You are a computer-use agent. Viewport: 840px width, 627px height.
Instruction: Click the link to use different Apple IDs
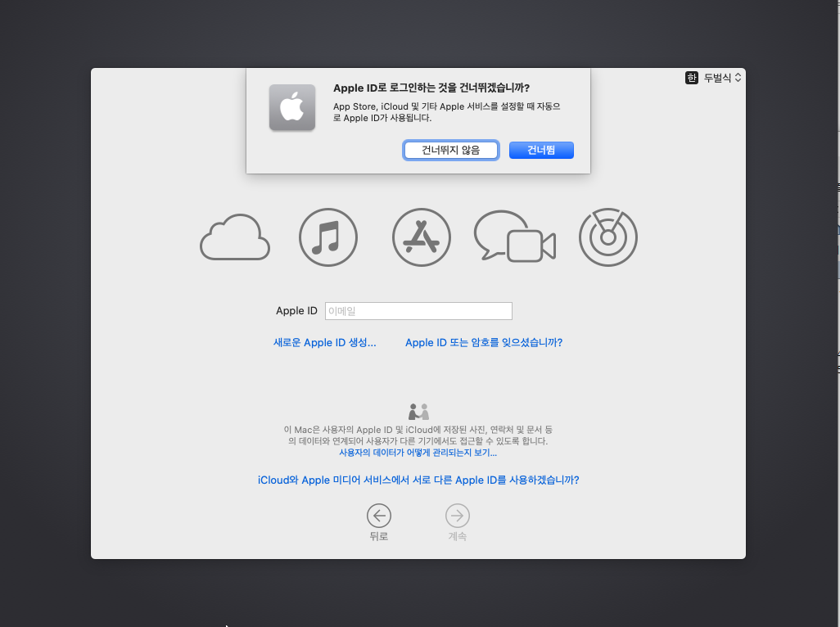coord(418,480)
